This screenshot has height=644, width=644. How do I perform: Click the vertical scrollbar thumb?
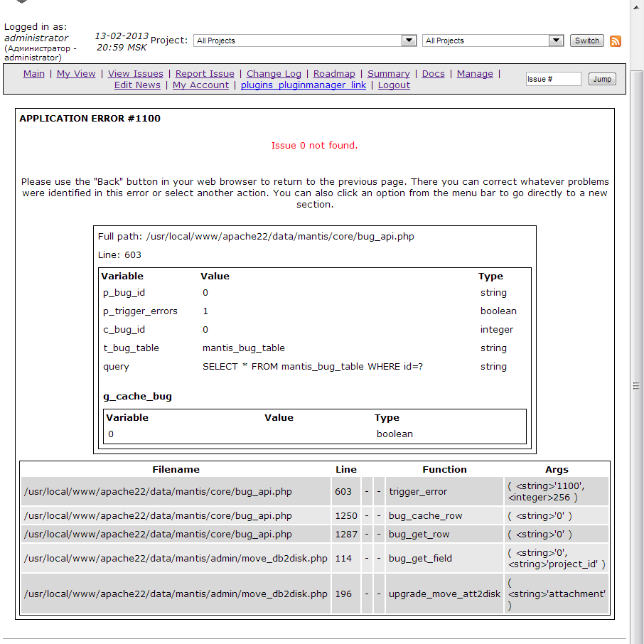pos(636,385)
